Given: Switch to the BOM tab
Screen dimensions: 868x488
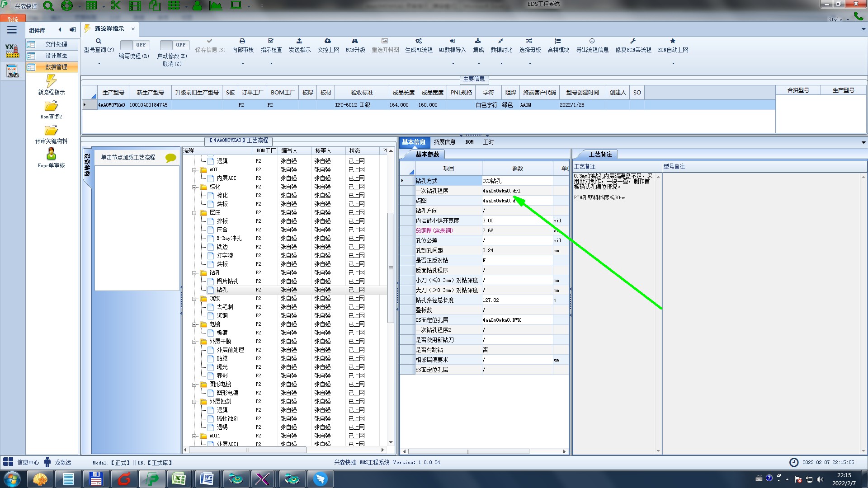Looking at the screenshot, I should click(x=469, y=142).
